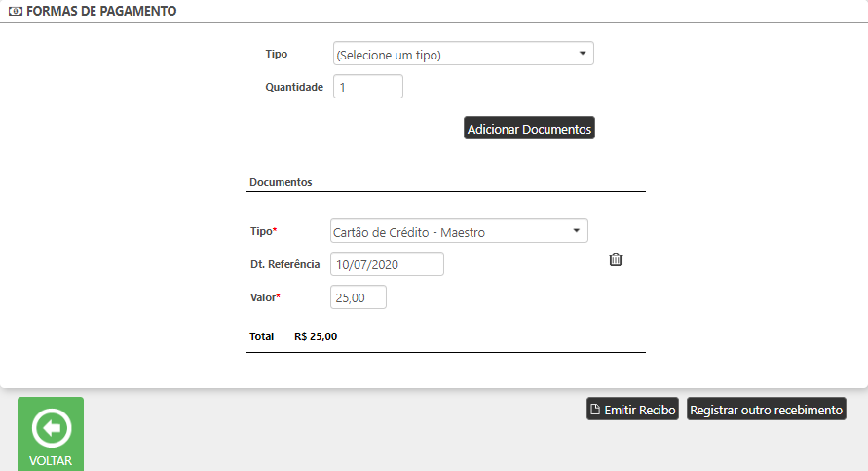Delete the document with the trash icon

[x=616, y=259]
